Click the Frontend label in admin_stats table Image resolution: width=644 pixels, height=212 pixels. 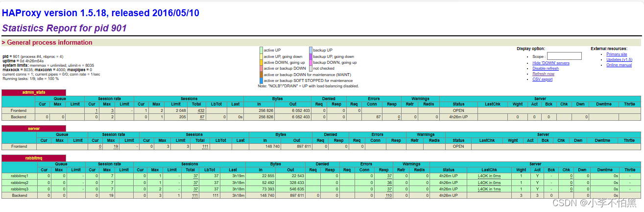[x=20, y=110]
